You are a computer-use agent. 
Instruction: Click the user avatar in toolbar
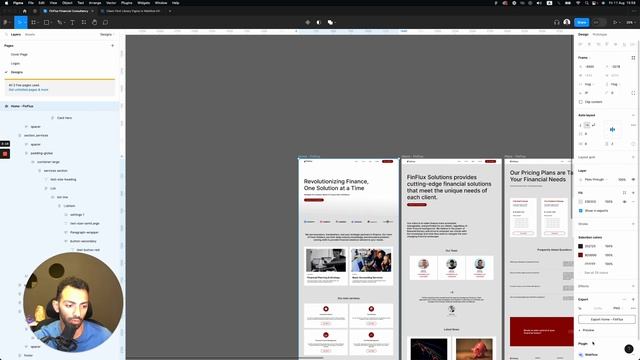click(567, 22)
